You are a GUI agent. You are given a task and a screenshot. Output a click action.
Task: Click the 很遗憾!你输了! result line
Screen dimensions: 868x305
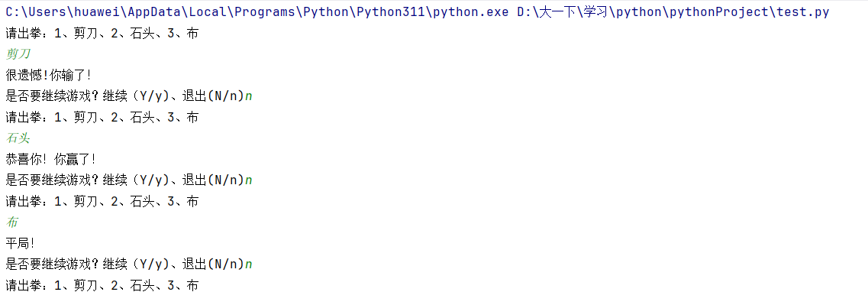point(49,75)
